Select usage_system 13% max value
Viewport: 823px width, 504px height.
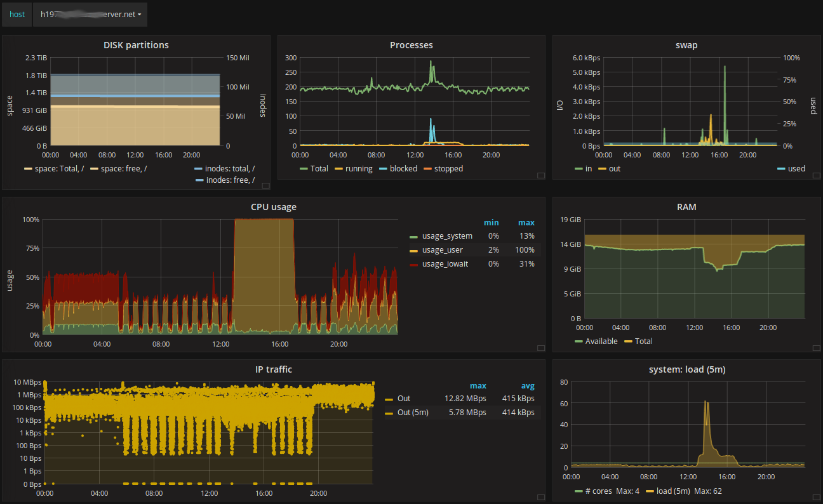point(527,236)
